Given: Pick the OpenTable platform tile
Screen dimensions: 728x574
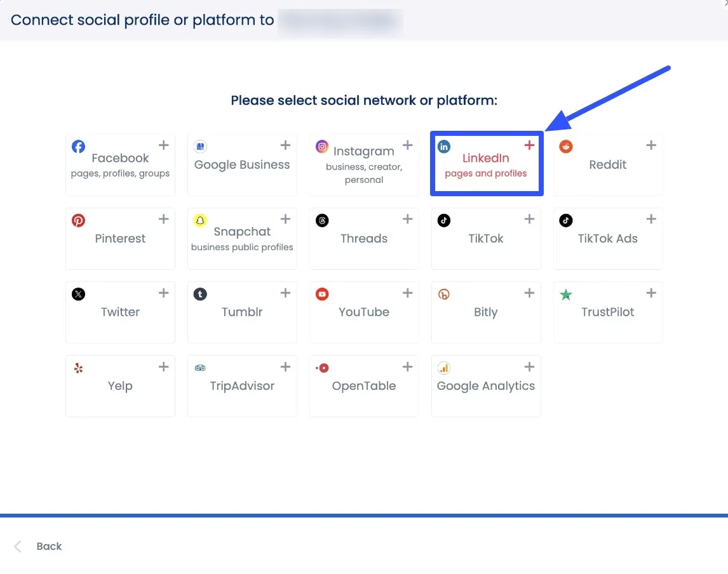Looking at the screenshot, I should pyautogui.click(x=364, y=386).
